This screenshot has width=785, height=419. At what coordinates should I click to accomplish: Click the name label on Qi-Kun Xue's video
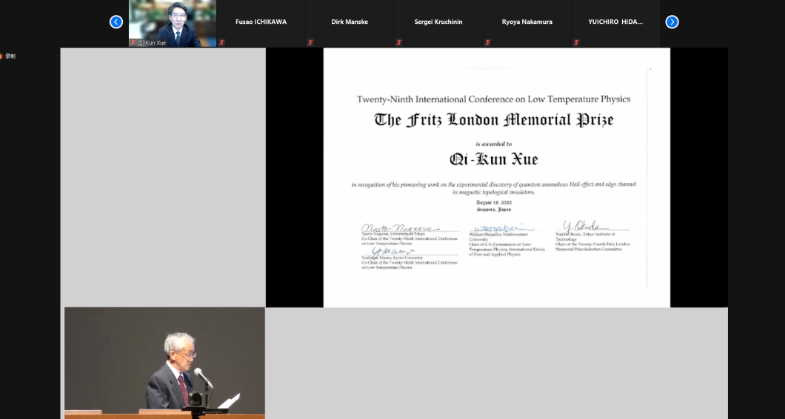[x=152, y=43]
